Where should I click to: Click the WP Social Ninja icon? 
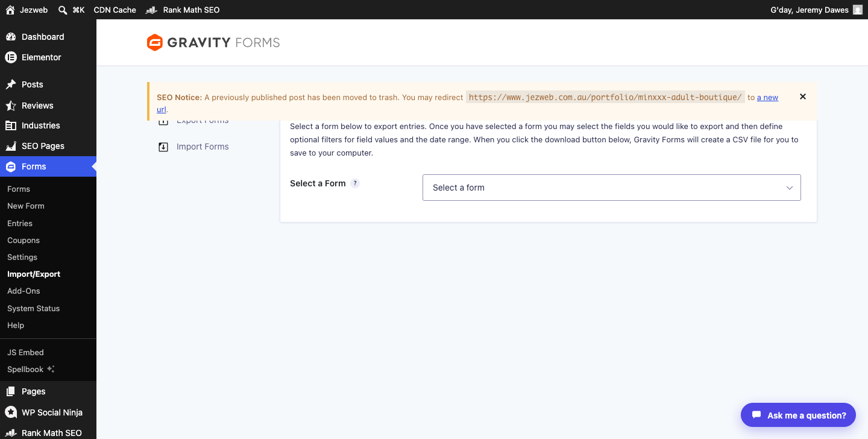[11, 412]
